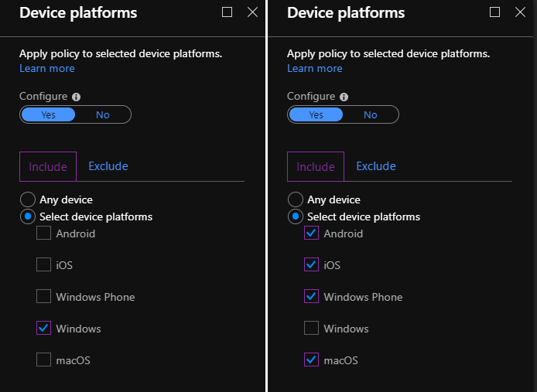
Task: Set Configure to No in left panel
Action: [103, 114]
